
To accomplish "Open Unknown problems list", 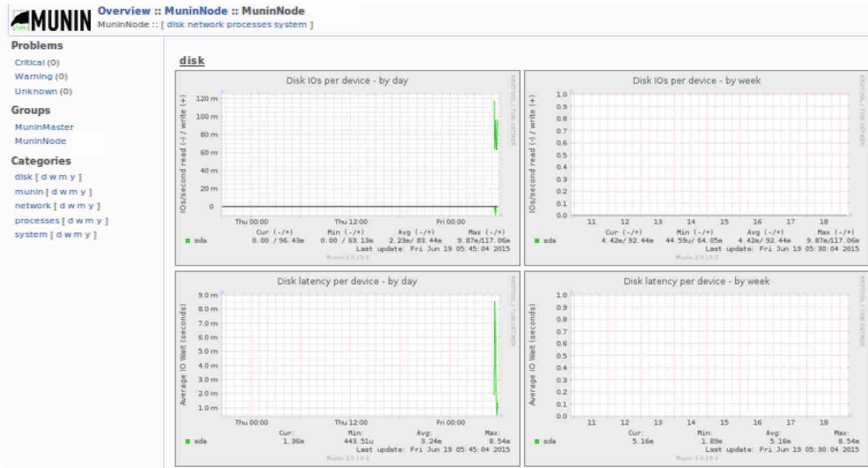I will [x=36, y=91].
